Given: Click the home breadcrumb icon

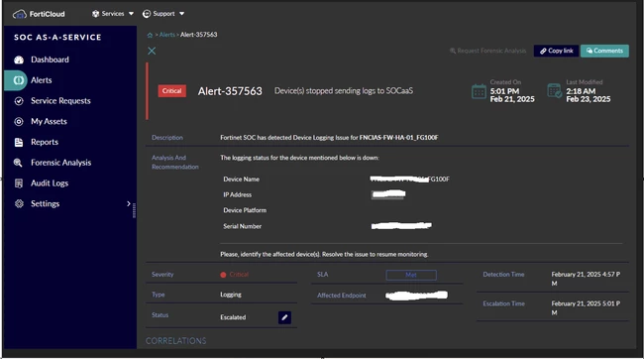Looking at the screenshot, I should pyautogui.click(x=150, y=35).
